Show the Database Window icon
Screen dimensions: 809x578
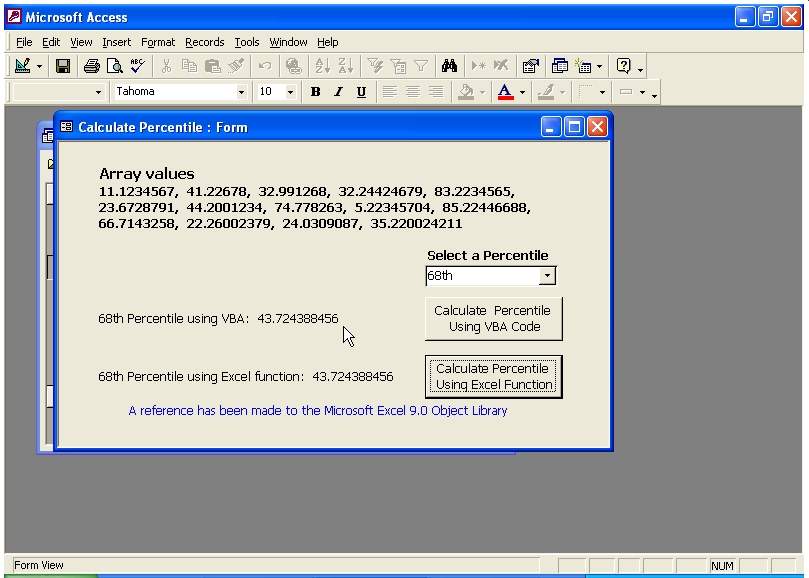(559, 66)
